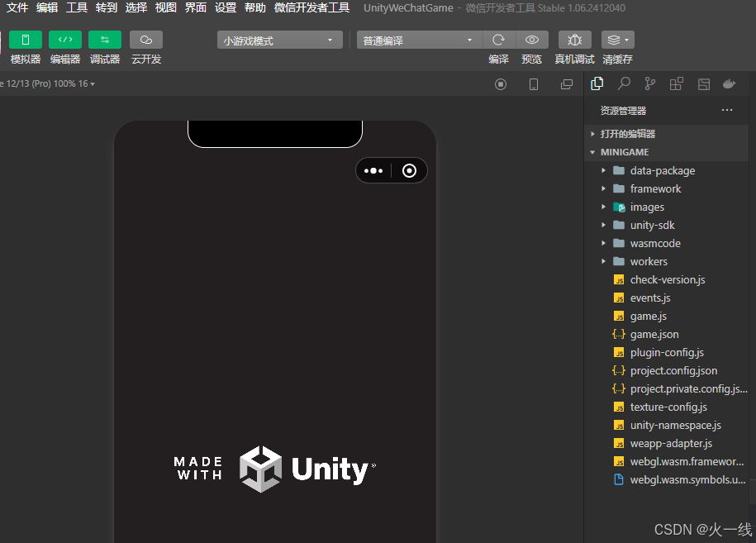Open the extensions grid icon in sidebar

tap(676, 83)
